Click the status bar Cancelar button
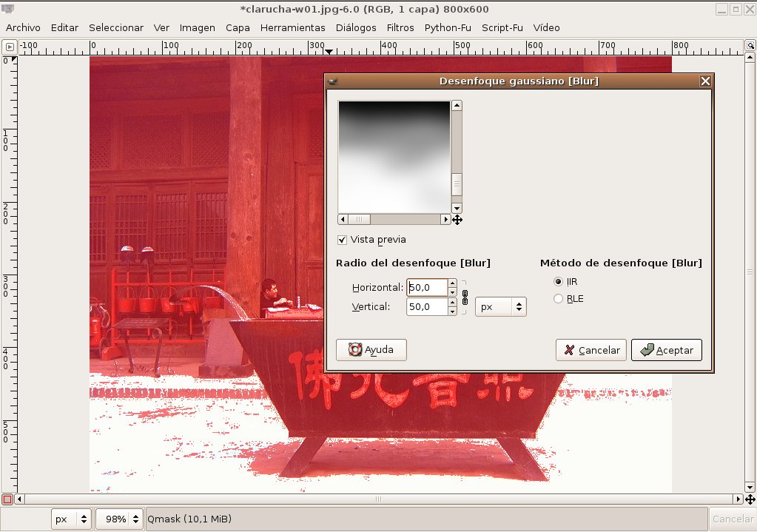This screenshot has height=532, width=757. (733, 519)
